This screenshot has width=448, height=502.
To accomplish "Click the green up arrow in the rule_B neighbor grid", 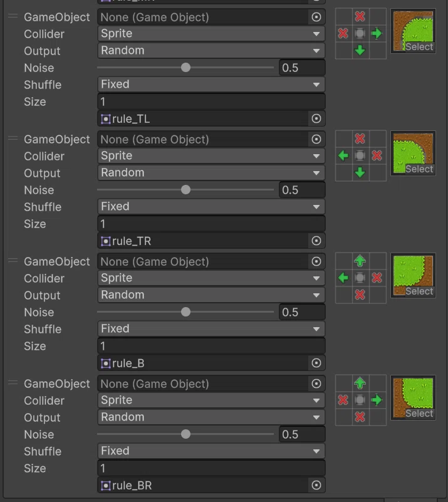I will pyautogui.click(x=360, y=261).
